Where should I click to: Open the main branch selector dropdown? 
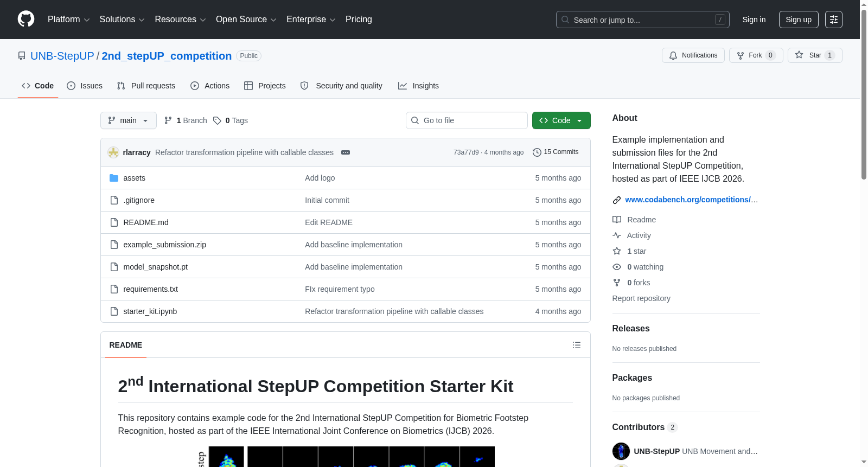(x=129, y=120)
